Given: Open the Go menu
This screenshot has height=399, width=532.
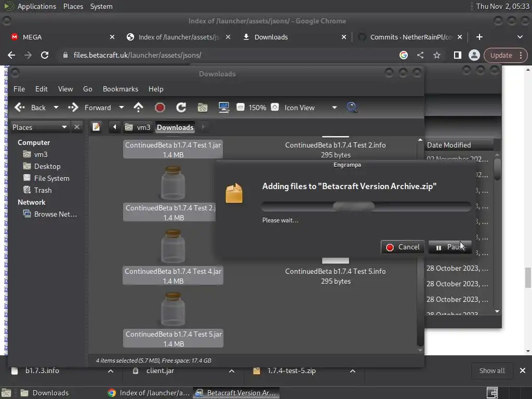Looking at the screenshot, I should (87, 89).
